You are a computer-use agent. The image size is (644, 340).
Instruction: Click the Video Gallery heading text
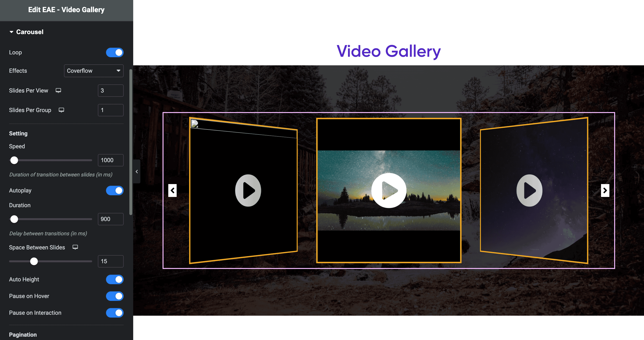(388, 52)
